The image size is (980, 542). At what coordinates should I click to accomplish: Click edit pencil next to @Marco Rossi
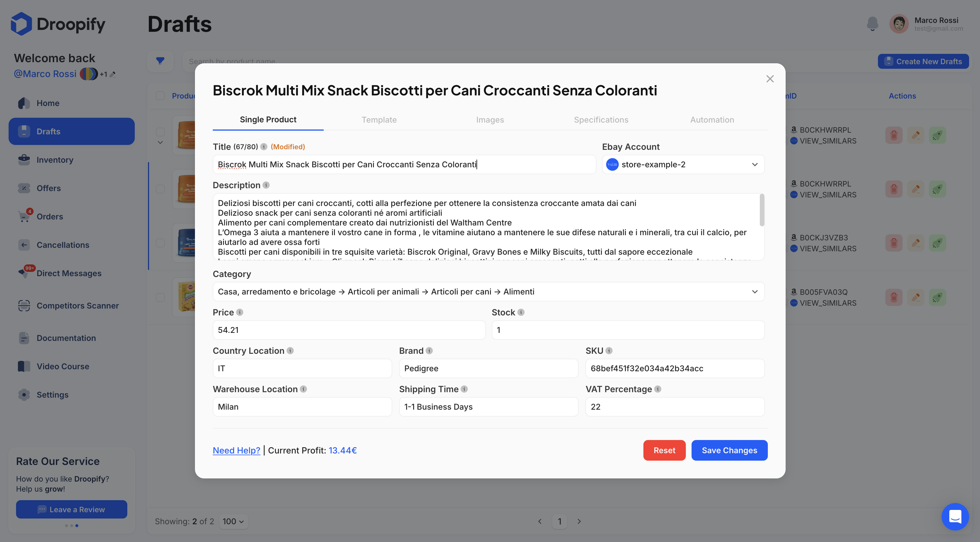coord(113,74)
